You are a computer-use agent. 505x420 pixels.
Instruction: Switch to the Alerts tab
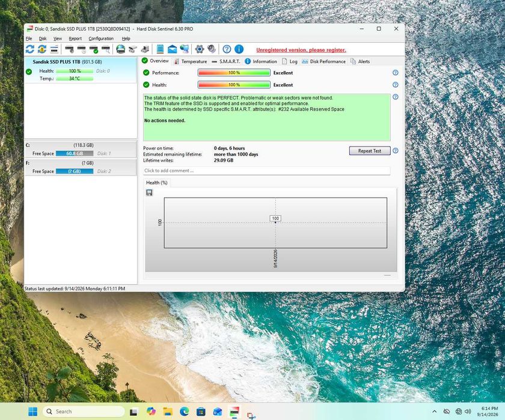pos(360,61)
